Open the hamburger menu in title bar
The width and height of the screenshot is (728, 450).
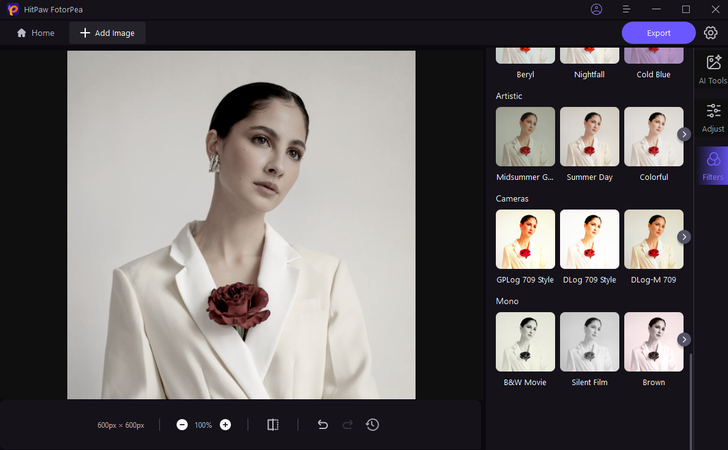point(626,9)
